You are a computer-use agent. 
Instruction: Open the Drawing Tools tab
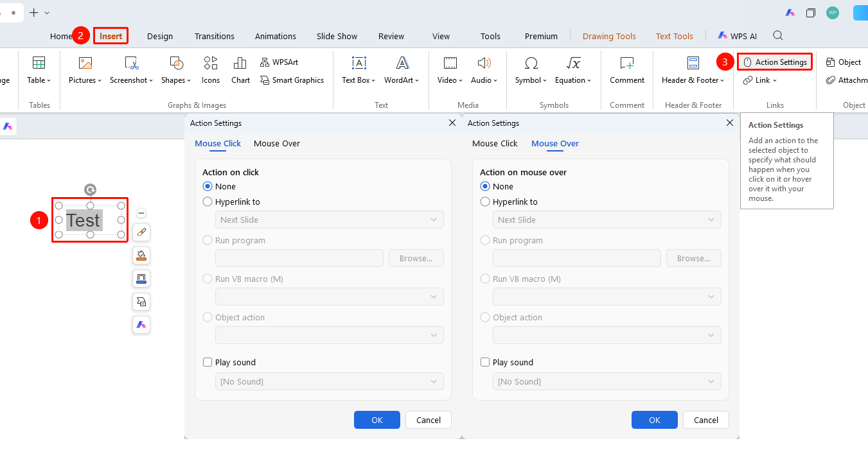tap(609, 36)
